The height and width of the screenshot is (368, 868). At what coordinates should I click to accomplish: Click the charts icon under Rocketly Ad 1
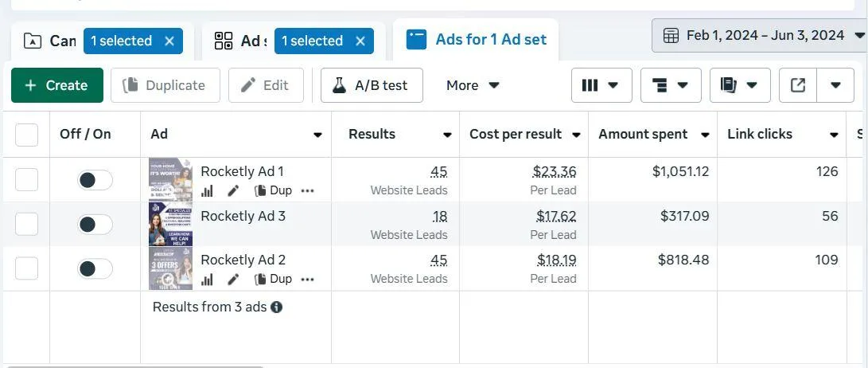208,191
